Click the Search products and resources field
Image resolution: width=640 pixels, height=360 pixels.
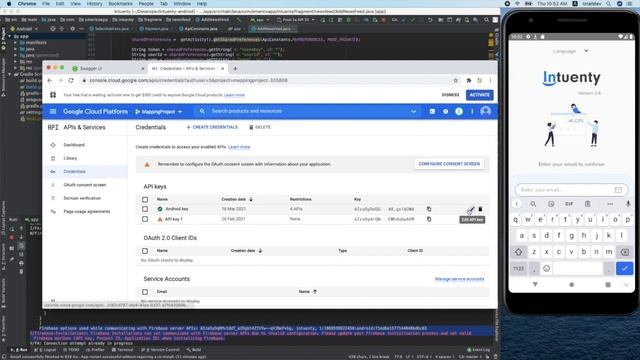tap(306, 111)
